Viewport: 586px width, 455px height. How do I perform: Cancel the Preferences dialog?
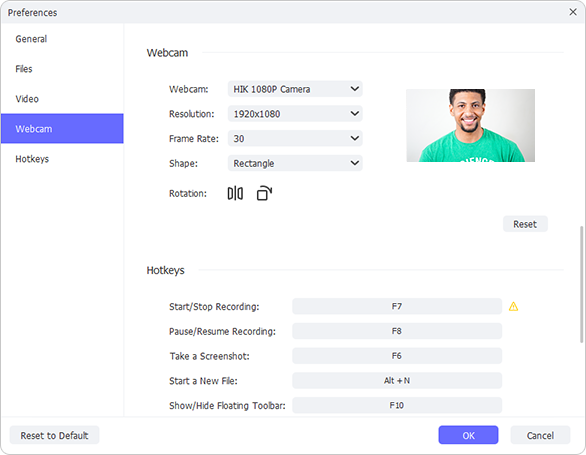540,435
